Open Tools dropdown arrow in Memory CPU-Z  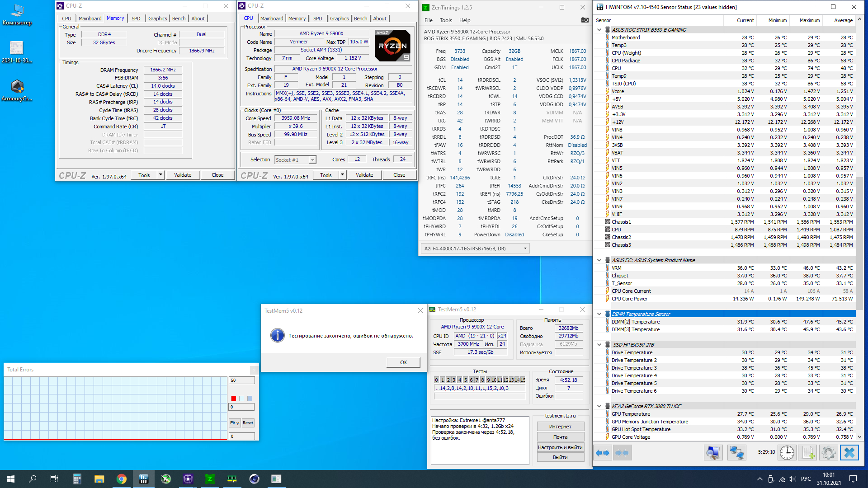coord(160,175)
